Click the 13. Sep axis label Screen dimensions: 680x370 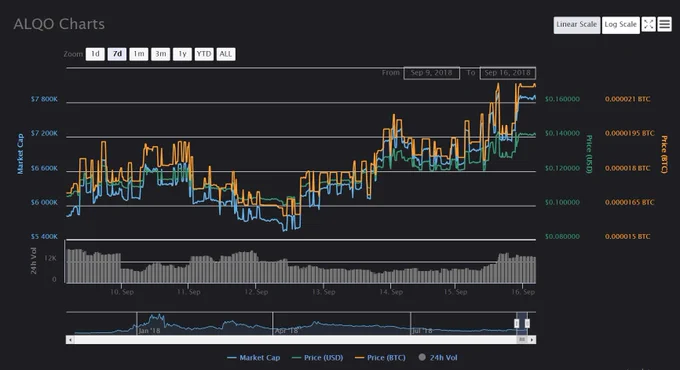[x=324, y=292]
